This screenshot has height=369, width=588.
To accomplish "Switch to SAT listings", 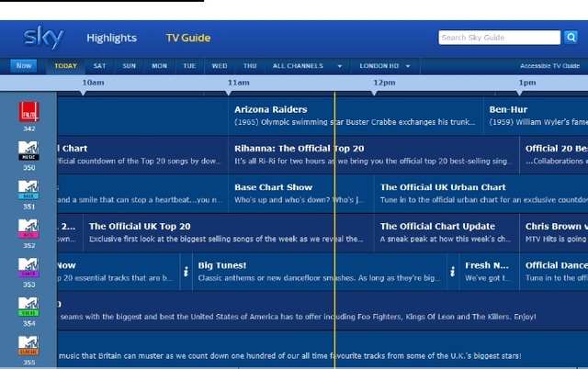I will click(x=99, y=66).
